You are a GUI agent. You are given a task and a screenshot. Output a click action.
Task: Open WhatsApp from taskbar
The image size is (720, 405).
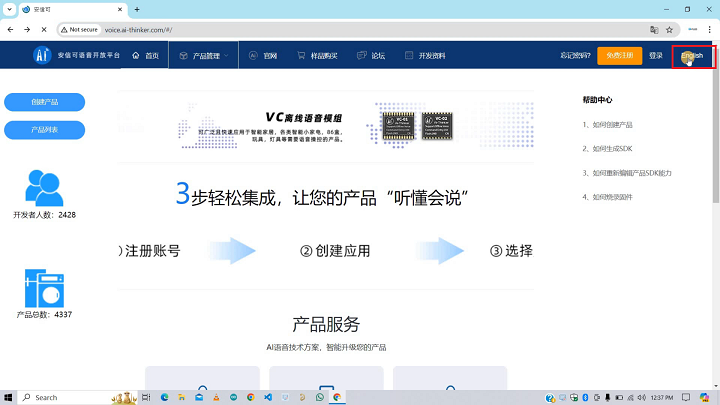click(x=320, y=397)
